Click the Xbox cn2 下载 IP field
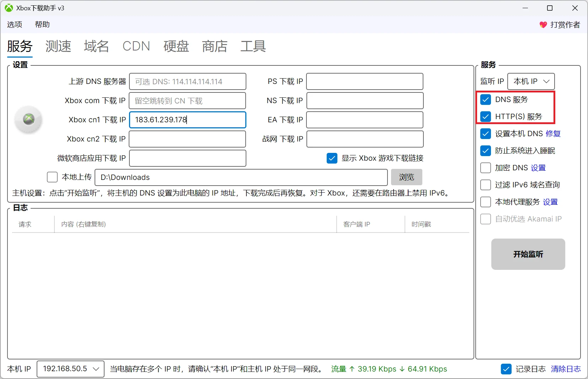This screenshot has height=379, width=588. point(187,139)
